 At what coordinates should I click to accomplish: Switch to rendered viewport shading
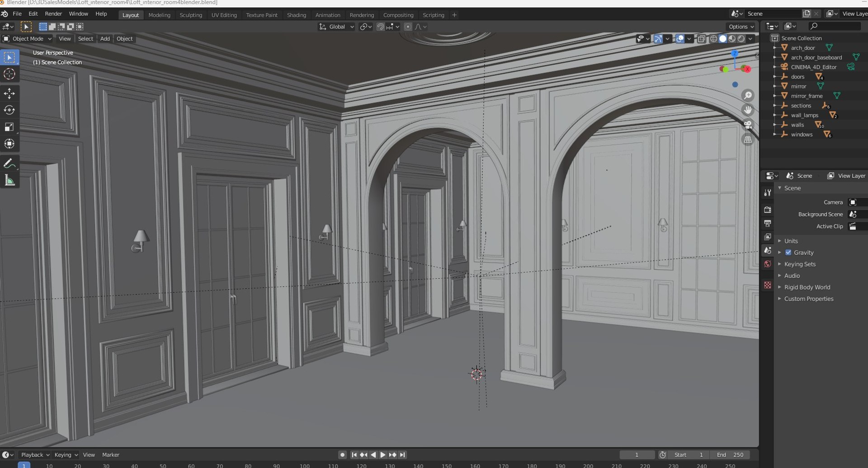click(x=741, y=39)
